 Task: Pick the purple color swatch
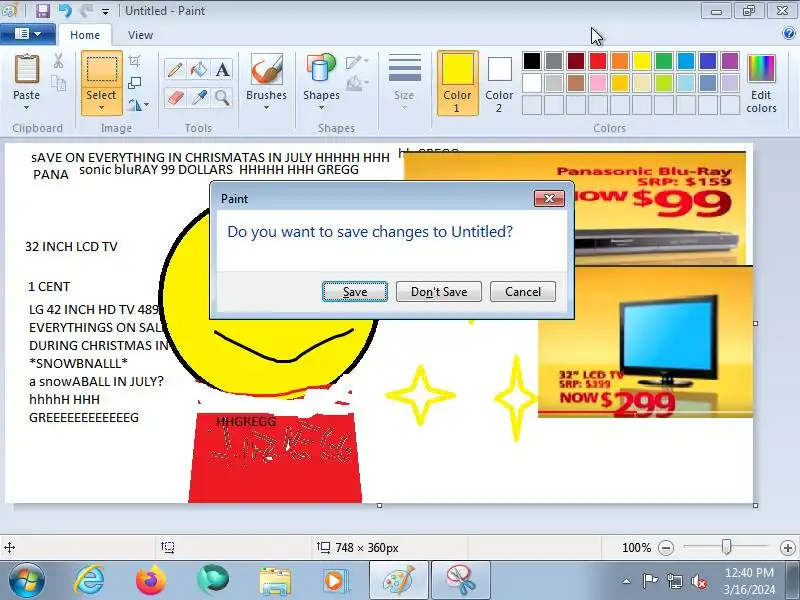coord(730,61)
